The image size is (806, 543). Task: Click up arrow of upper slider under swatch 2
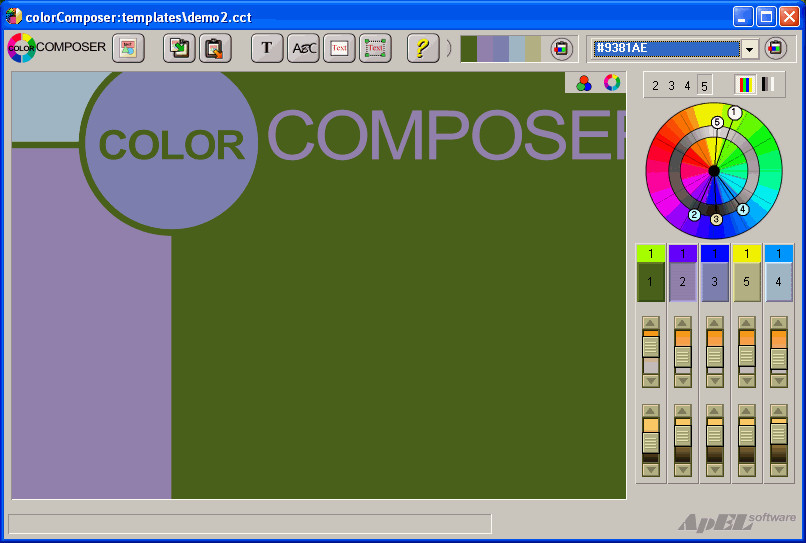(683, 323)
